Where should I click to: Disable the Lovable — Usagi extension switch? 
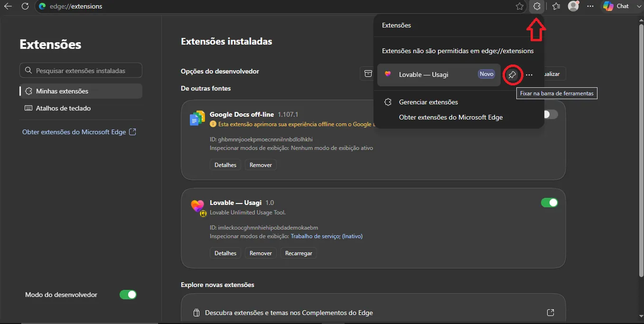click(550, 203)
